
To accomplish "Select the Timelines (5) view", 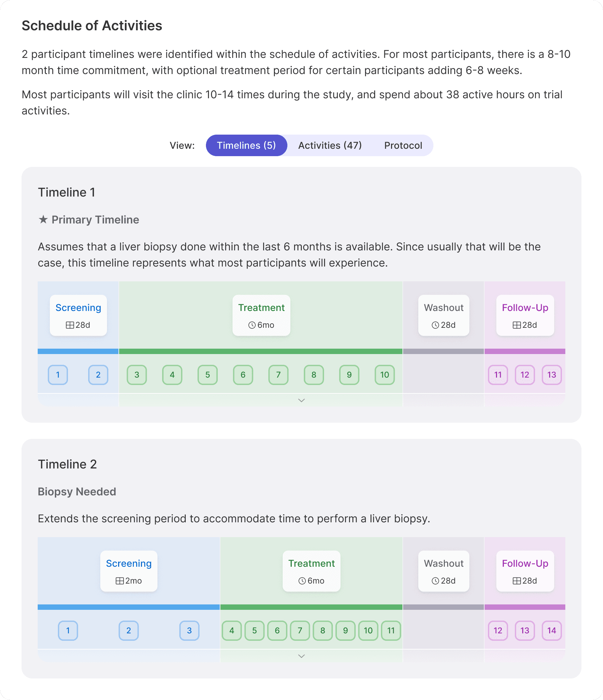I will click(x=246, y=145).
